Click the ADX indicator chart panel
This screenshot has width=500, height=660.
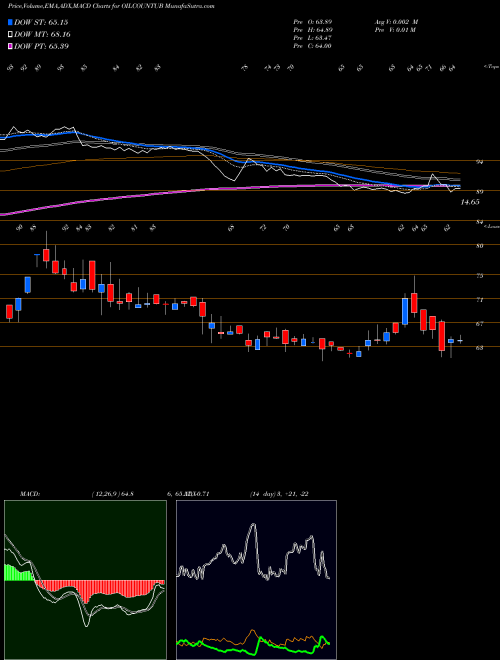(256, 580)
